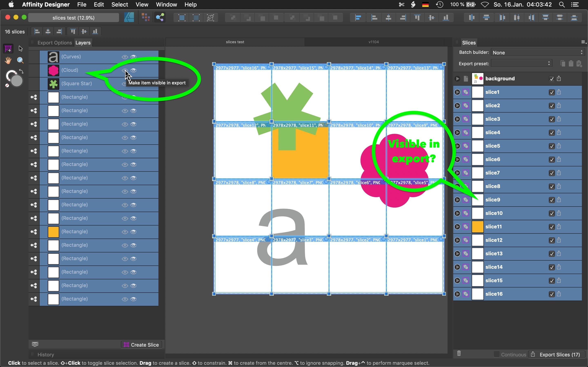
Task: Switch to Export persona icon
Action: (160, 18)
